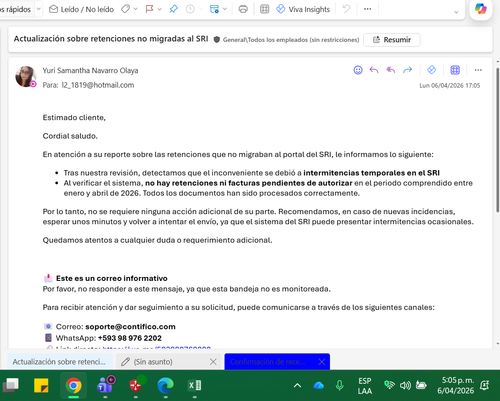Click the reading pane vertical scrollbar

point(497,140)
